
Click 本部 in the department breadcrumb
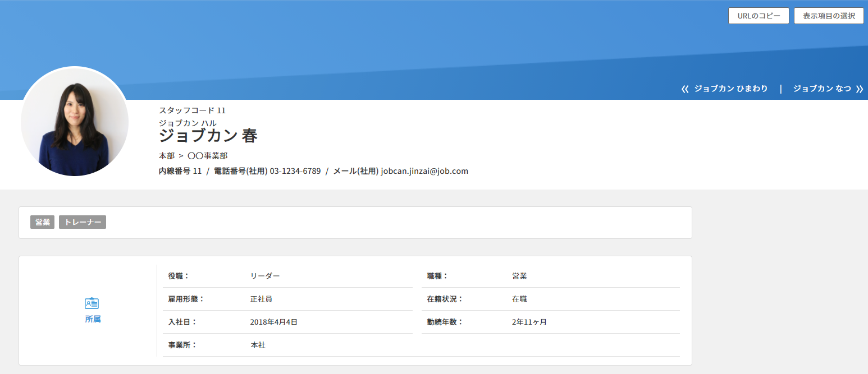click(167, 156)
